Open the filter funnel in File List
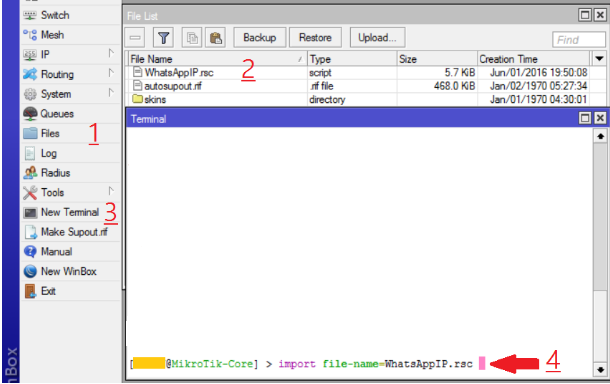Screen dimensions: 610x384 click(x=163, y=38)
